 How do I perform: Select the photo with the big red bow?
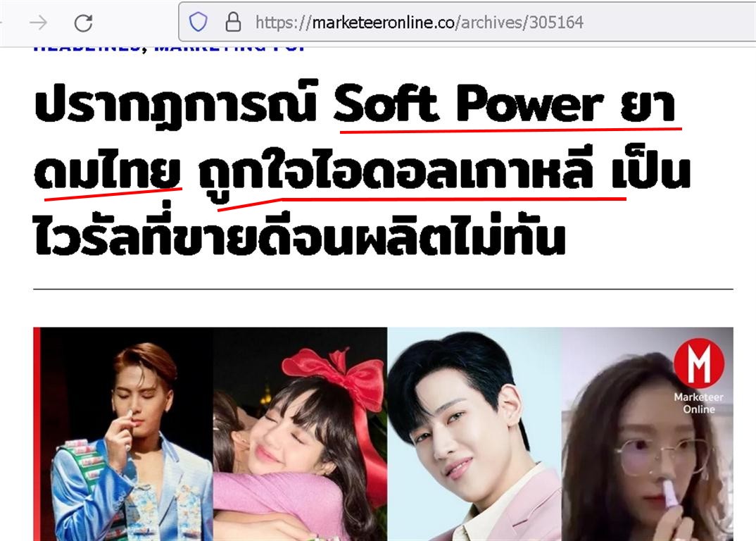pyautogui.click(x=300, y=434)
